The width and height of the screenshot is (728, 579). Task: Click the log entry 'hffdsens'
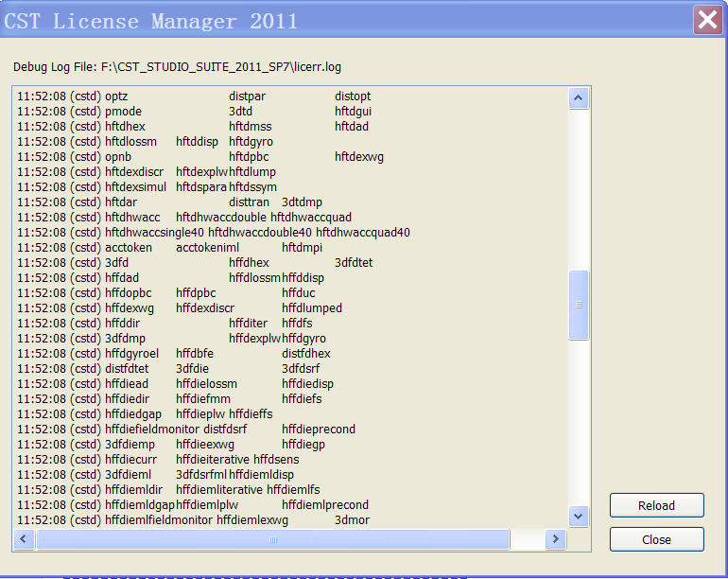coord(276,460)
